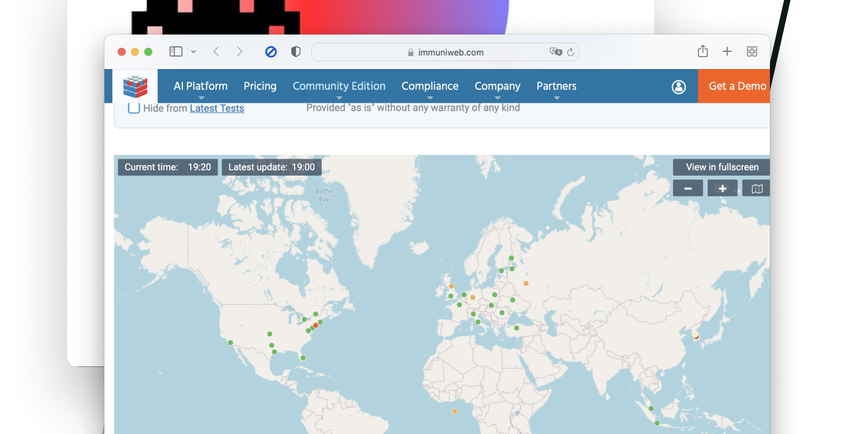
Task: Click the Baffin Bay map label
Action: (324, 195)
